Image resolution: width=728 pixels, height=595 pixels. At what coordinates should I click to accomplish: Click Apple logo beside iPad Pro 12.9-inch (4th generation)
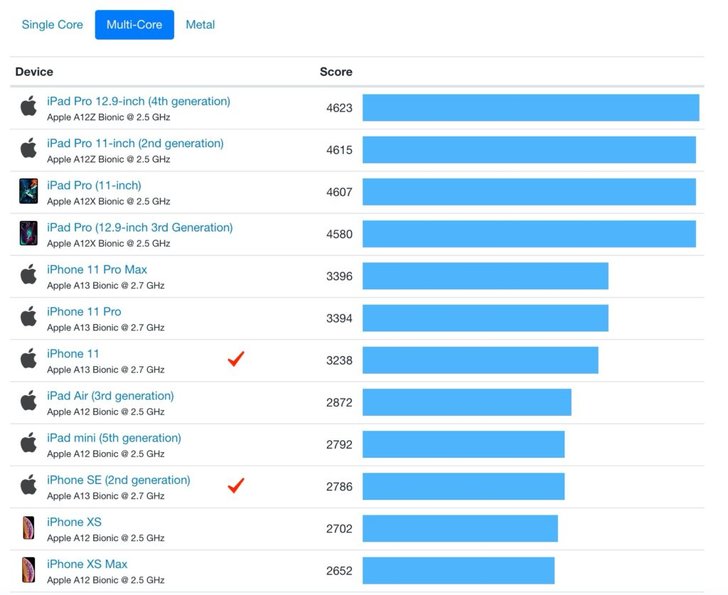(28, 106)
